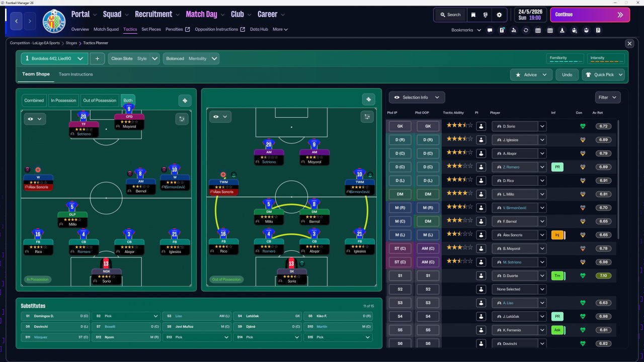The width and height of the screenshot is (644, 362).
Task: Open the bookmark icon in the top bar
Action: tap(473, 15)
